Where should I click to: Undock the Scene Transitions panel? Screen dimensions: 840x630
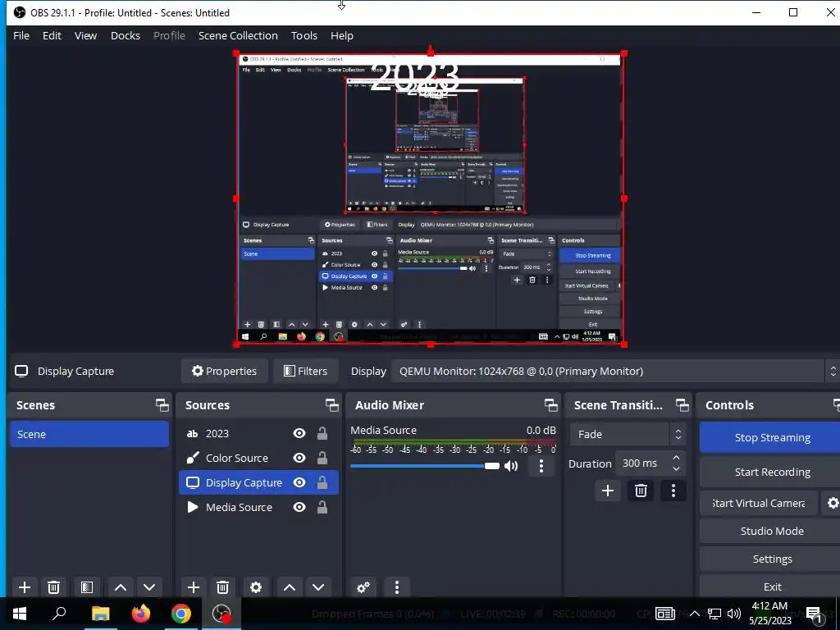click(x=682, y=405)
